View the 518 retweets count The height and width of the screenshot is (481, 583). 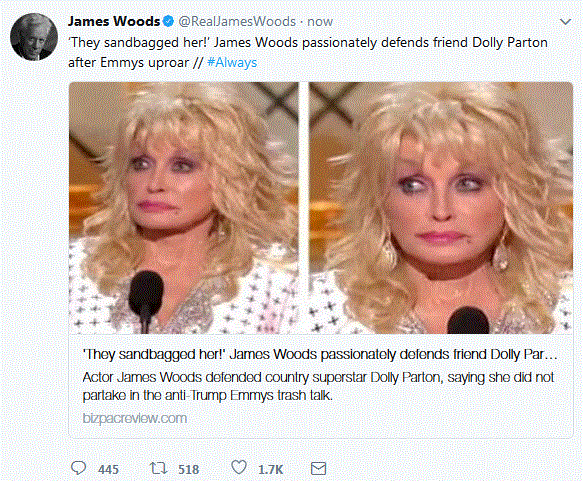189,469
